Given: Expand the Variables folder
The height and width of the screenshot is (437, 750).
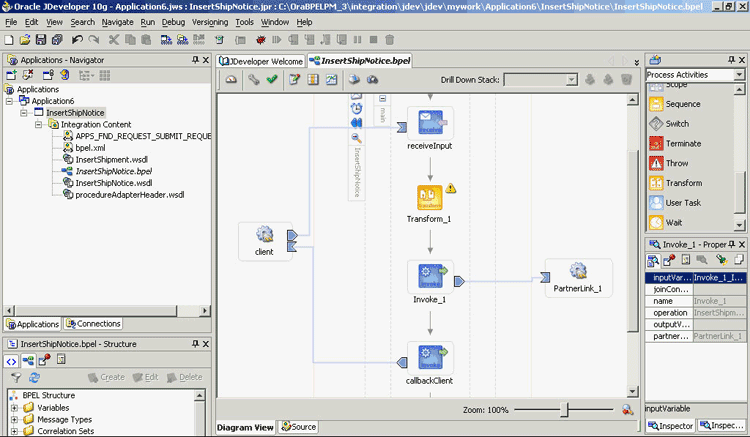Looking at the screenshot, I should pyautogui.click(x=14, y=408).
